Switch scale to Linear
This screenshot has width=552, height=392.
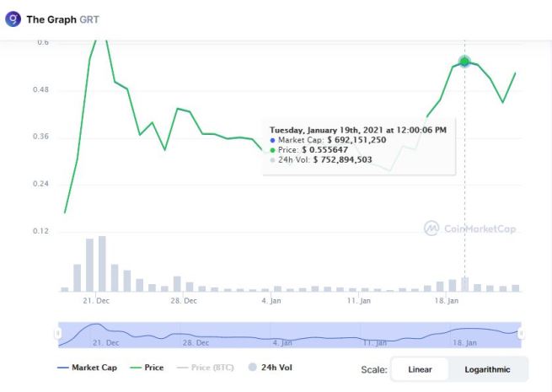point(420,369)
